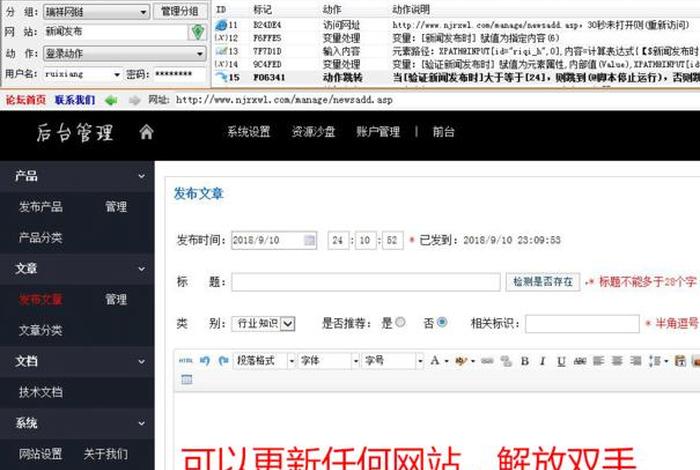Image resolution: width=700 pixels, height=470 pixels.
Task: Click the 检测是否存在 button
Action: point(543,282)
